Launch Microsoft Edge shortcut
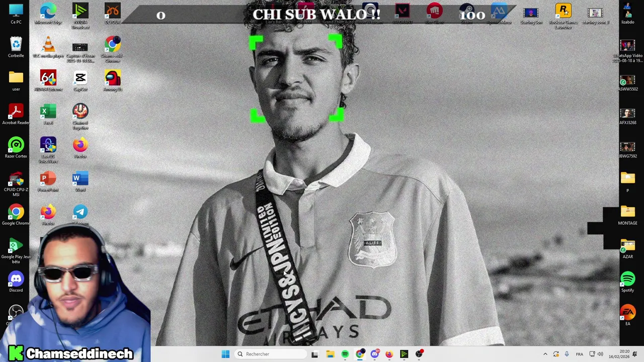 click(x=48, y=14)
